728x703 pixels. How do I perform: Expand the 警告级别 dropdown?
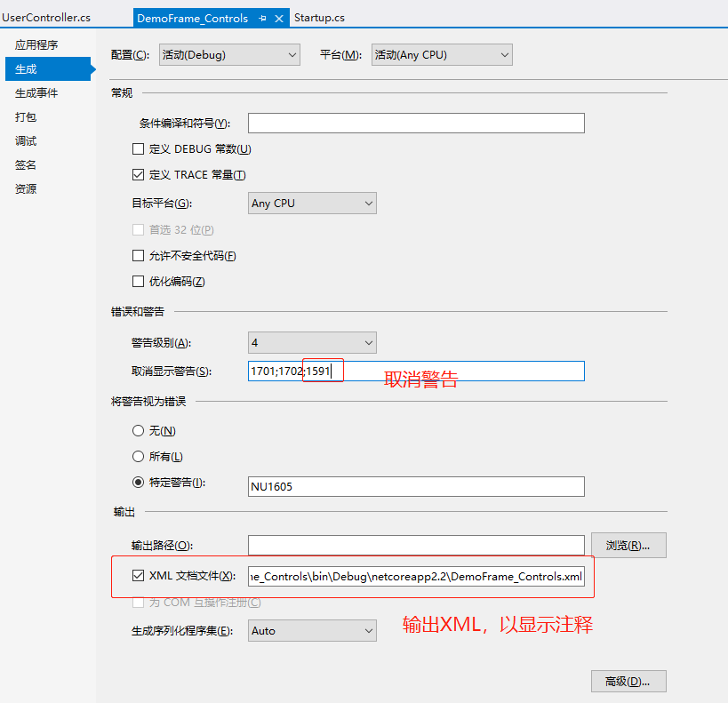(312, 342)
